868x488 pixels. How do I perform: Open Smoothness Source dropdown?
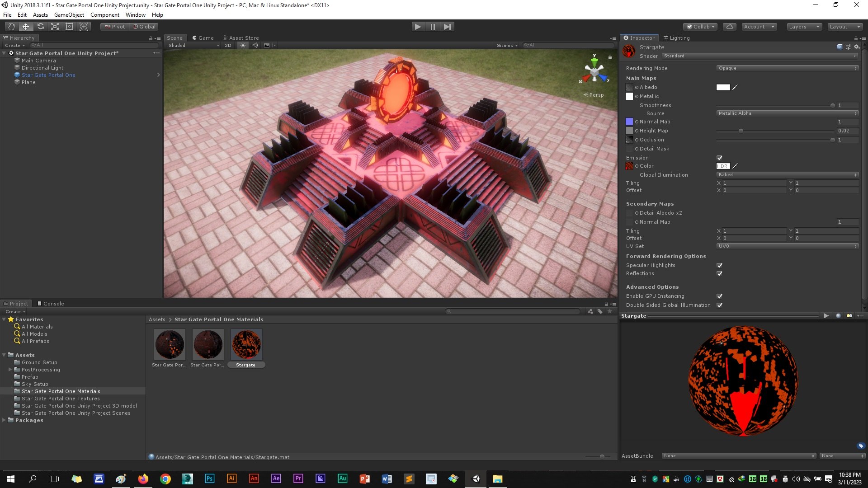[x=787, y=113]
